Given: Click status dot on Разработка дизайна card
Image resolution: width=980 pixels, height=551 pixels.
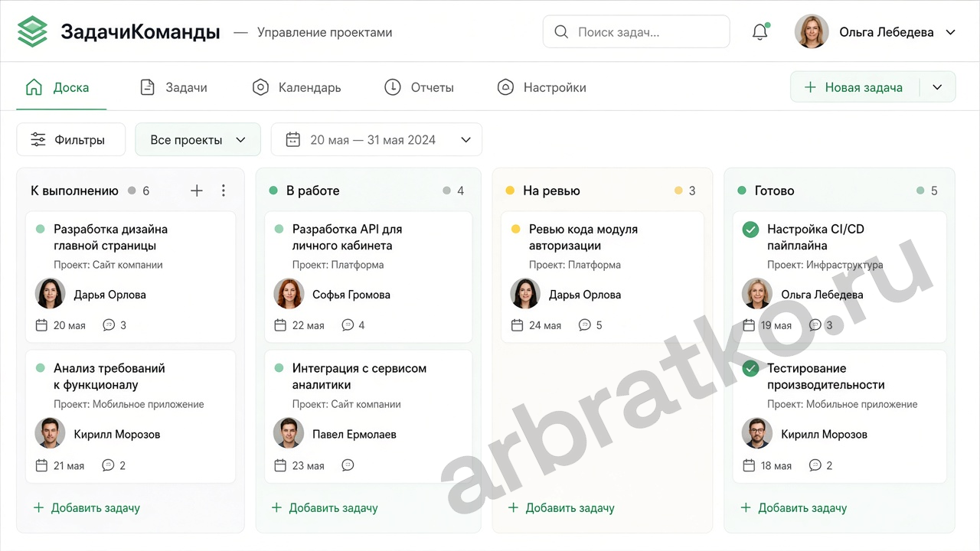Looking at the screenshot, I should pyautogui.click(x=41, y=229).
